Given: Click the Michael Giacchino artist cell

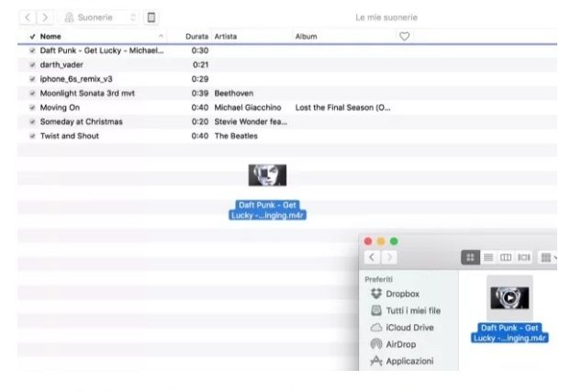Looking at the screenshot, I should 248,107.
